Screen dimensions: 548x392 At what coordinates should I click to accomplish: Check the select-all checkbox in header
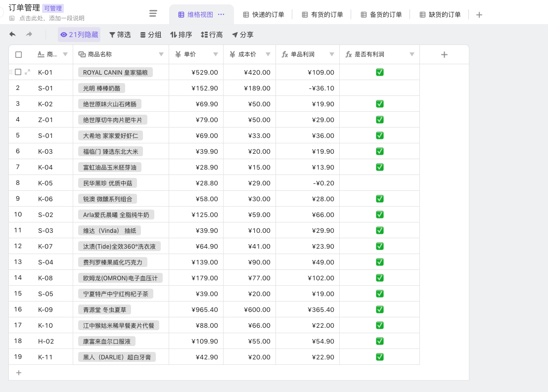(19, 54)
